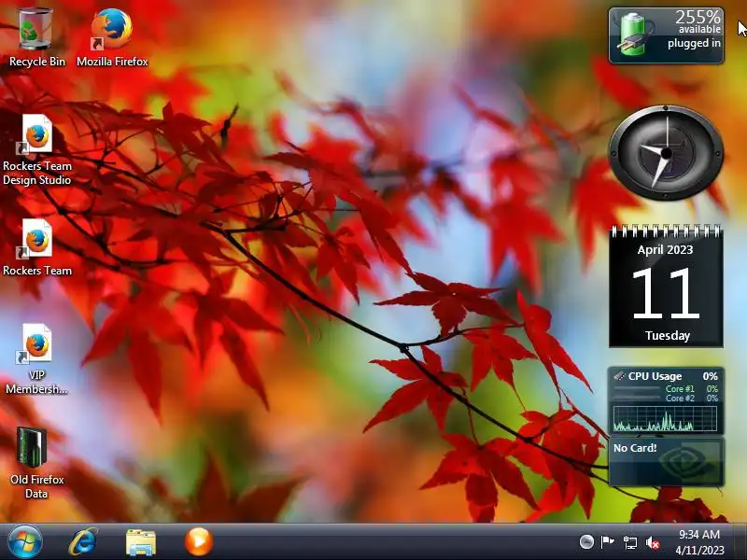Screen dimensions: 747x560
Task: Launch Windows Media Player from the taskbar
Action: click(199, 542)
